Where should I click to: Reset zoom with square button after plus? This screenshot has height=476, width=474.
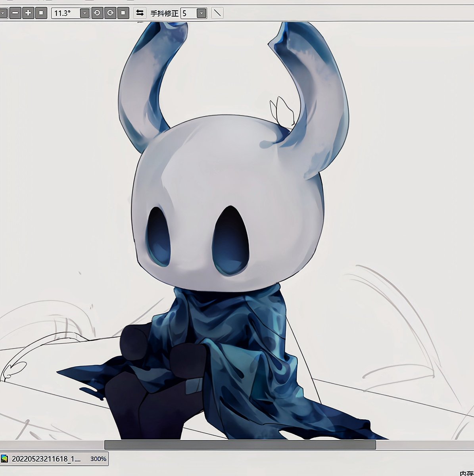click(x=41, y=13)
